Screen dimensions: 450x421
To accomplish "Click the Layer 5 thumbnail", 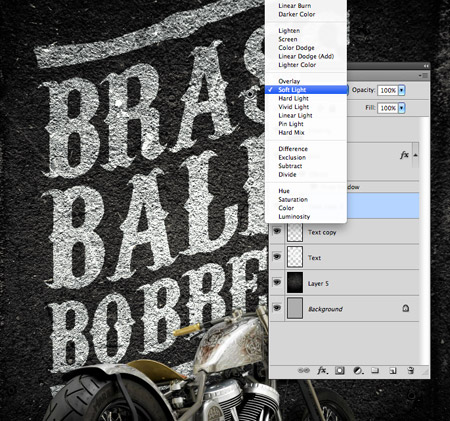I will (x=295, y=282).
